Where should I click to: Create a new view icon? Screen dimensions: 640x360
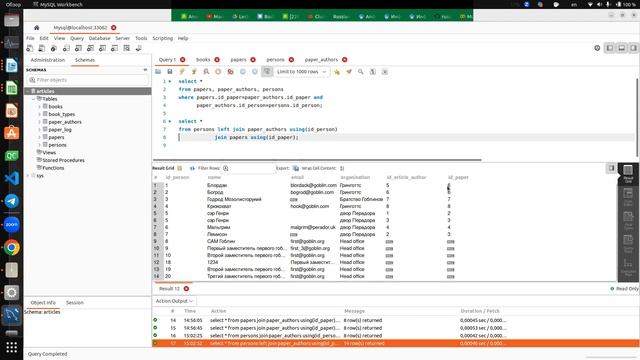point(90,48)
